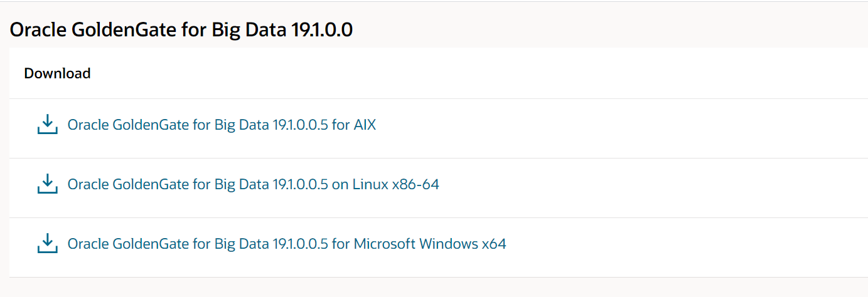Screen dimensions: 868x297
Task: Select the first download icon in the list
Action: pyautogui.click(x=47, y=125)
